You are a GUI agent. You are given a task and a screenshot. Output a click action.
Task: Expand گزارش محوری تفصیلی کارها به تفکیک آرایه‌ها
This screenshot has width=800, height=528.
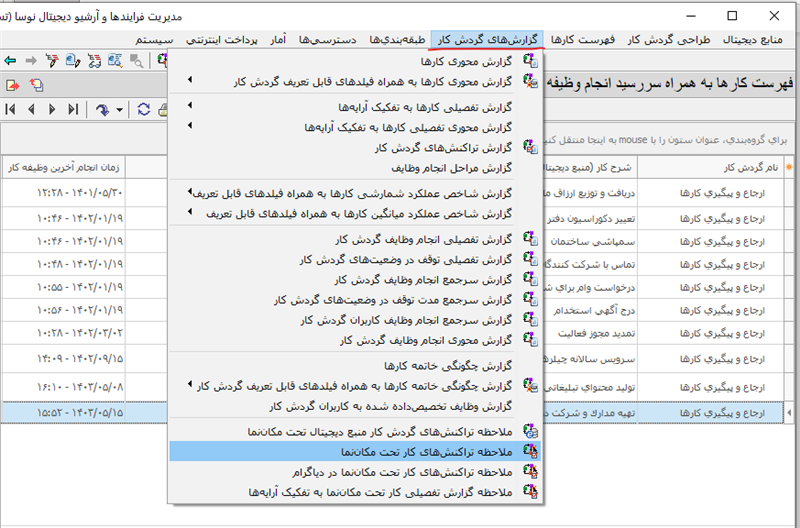(x=190, y=127)
